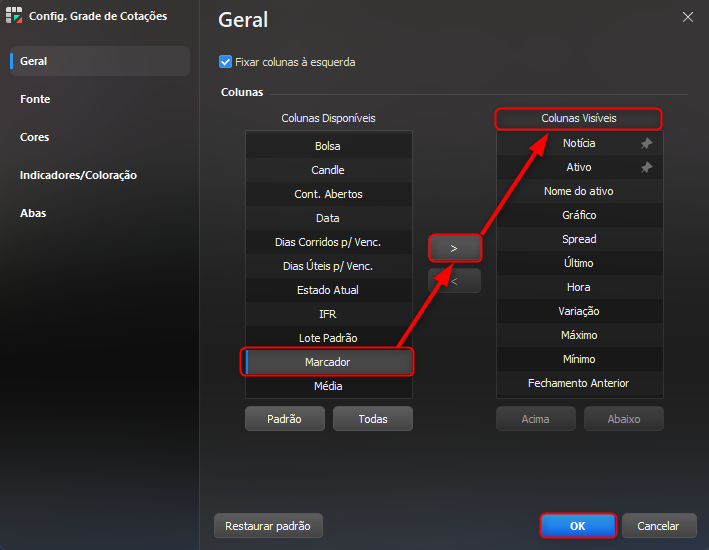Click the Config. Grade de Cotações app icon

click(x=14, y=15)
